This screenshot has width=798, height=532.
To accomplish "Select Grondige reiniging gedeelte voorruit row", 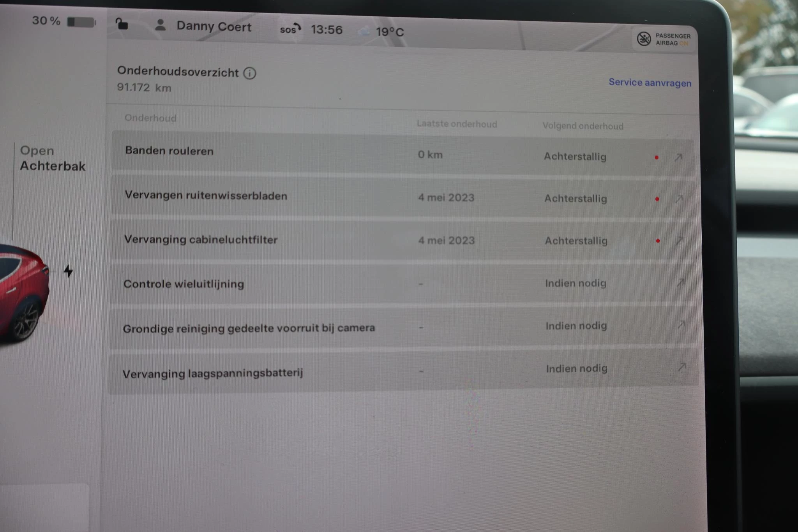I will (249, 328).
